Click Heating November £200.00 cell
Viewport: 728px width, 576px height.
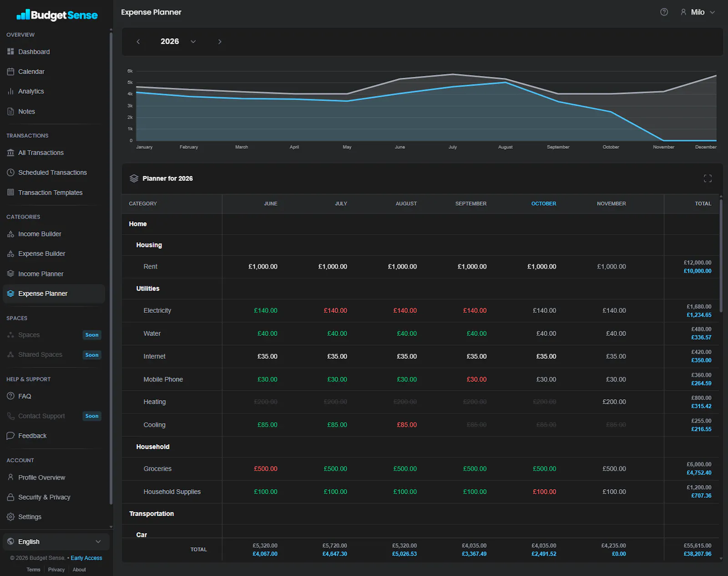coord(614,402)
